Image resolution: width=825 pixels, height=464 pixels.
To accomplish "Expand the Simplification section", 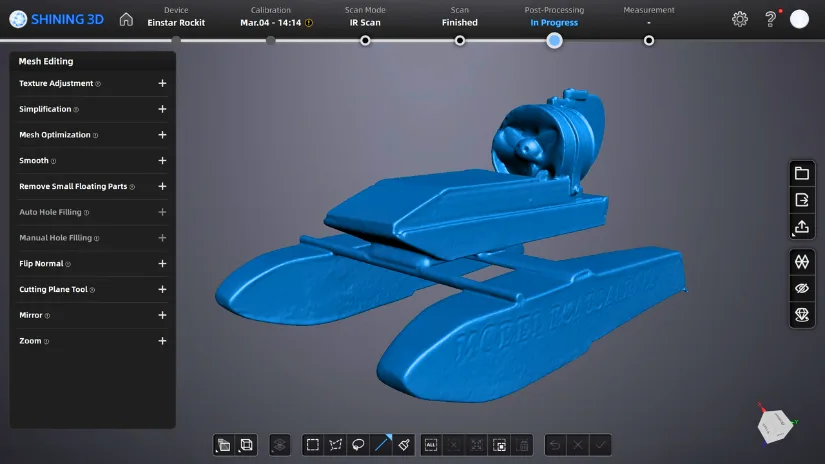I will pos(162,109).
